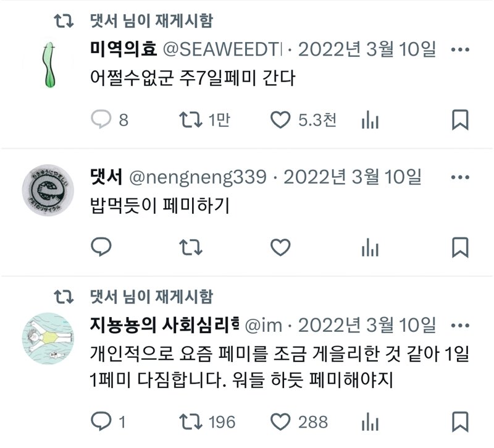
Task: Open more options for 지농농의 사회심리 tweet
Action: pos(460,326)
